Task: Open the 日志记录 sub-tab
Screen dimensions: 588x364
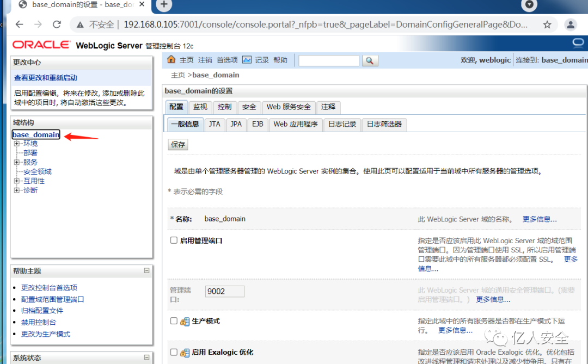Action: (342, 124)
